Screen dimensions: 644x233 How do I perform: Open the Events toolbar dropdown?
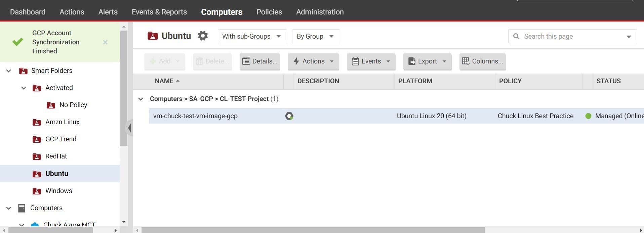[371, 61]
